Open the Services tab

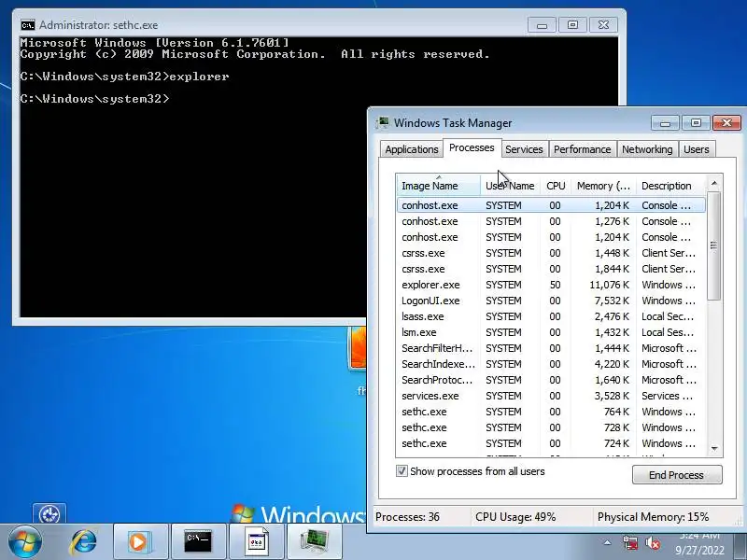pos(524,149)
